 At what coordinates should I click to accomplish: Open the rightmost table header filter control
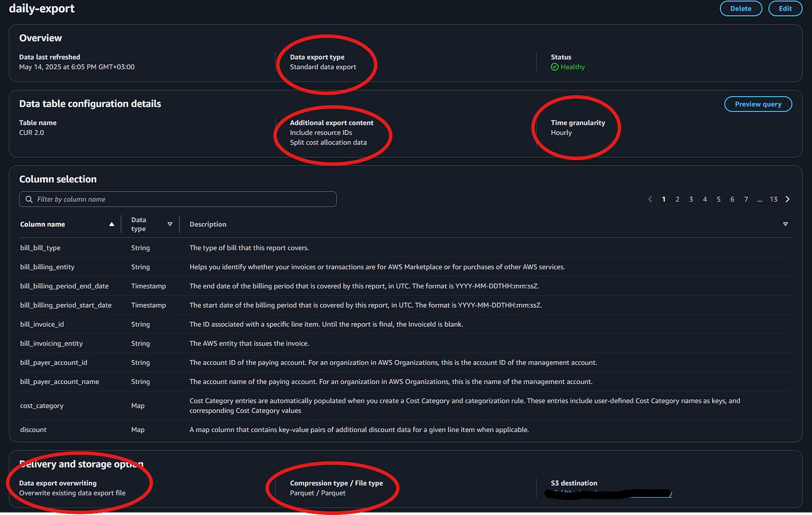tap(785, 224)
